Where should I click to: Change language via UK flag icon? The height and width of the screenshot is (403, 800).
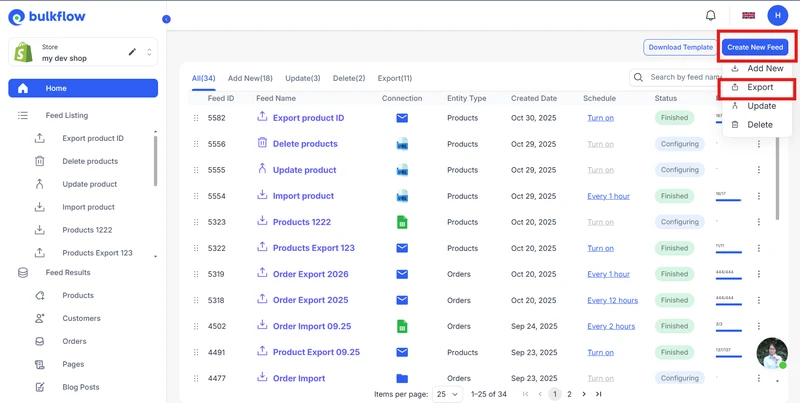pos(748,15)
